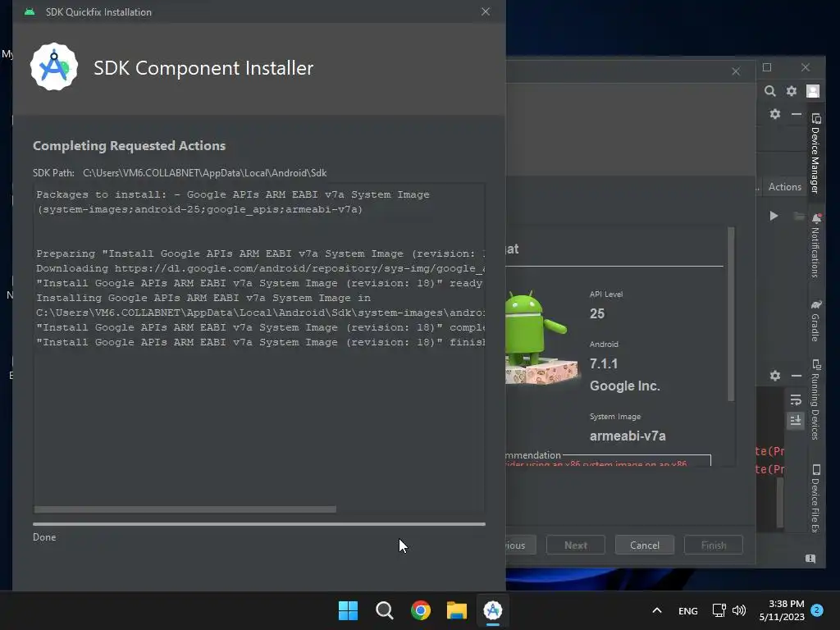
Task: Click the 'Downloading https://dl.google.com' log line
Action: [261, 268]
